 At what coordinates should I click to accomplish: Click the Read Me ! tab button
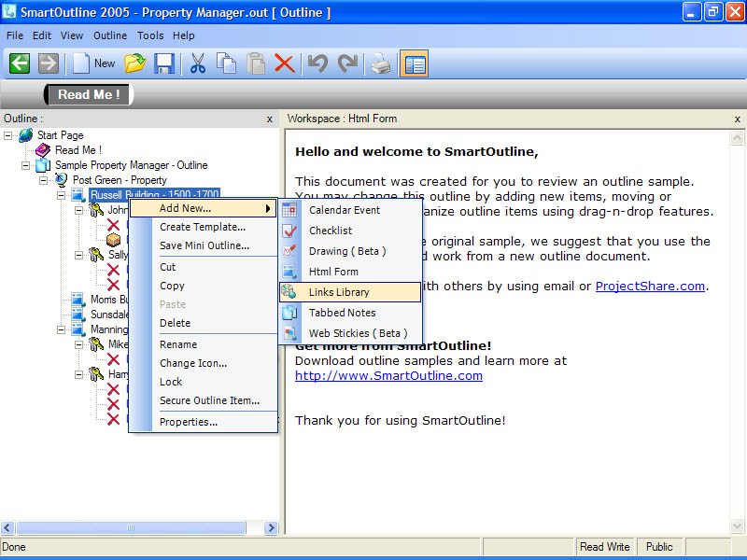pos(89,94)
